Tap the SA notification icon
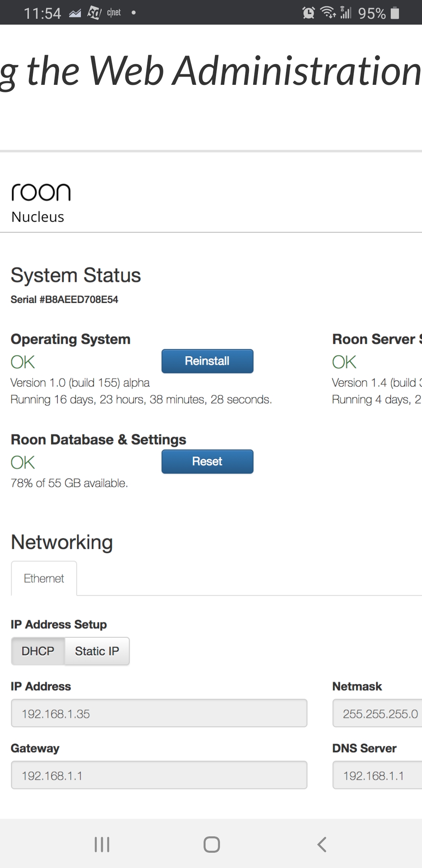The height and width of the screenshot is (868, 422). tap(94, 13)
